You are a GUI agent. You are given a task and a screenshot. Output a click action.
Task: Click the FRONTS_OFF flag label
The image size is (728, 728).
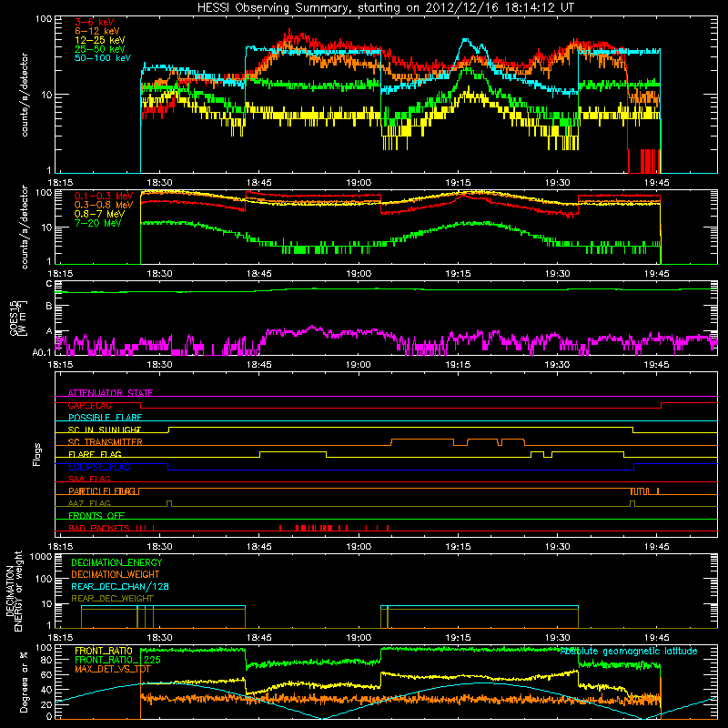click(96, 516)
